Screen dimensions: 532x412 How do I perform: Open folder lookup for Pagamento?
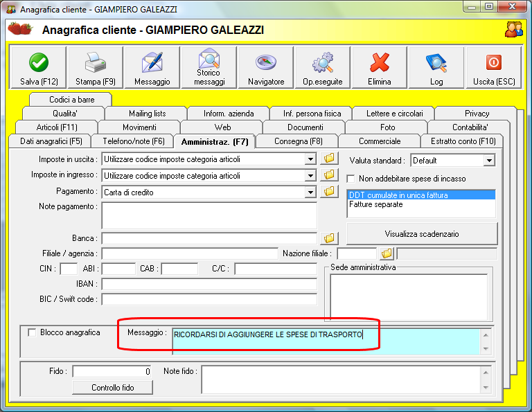pyautogui.click(x=329, y=191)
